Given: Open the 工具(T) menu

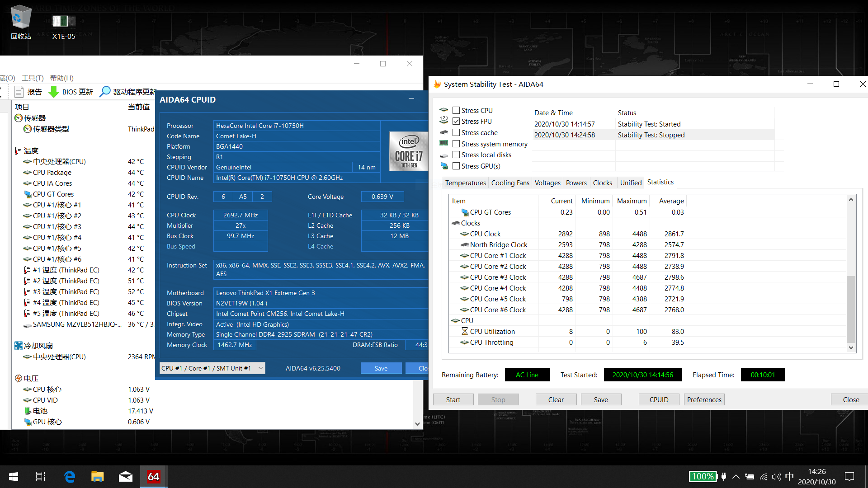Looking at the screenshot, I should (33, 78).
